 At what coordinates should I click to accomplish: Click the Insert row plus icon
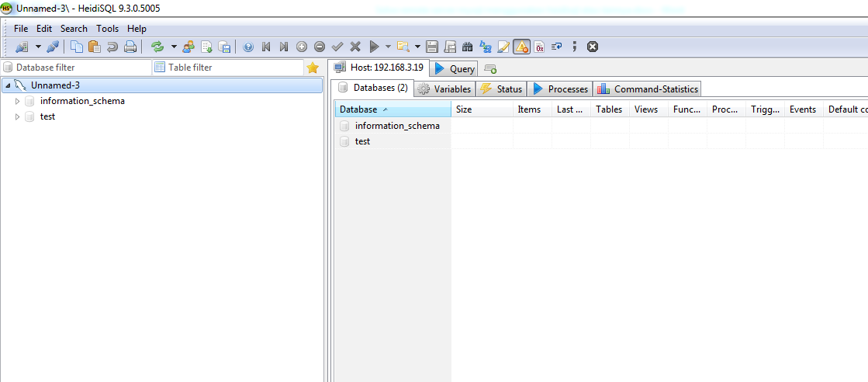(x=302, y=47)
